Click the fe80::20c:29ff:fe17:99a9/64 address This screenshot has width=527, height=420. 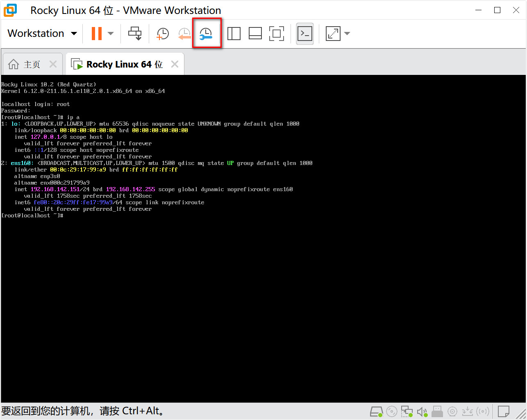[78, 202]
